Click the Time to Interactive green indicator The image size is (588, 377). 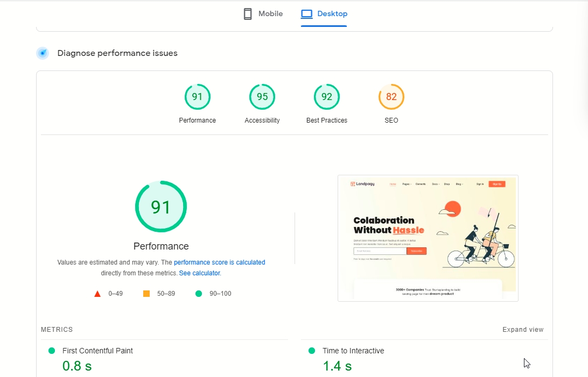[x=312, y=351]
